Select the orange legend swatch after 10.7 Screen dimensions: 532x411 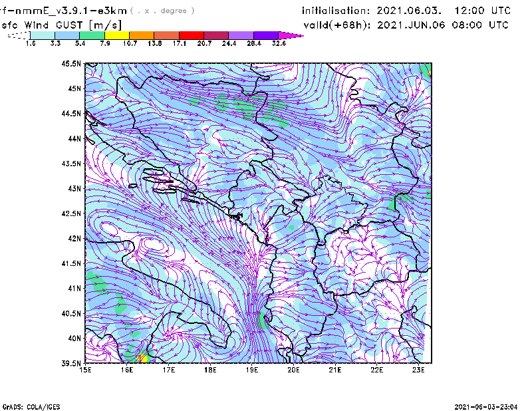click(142, 35)
